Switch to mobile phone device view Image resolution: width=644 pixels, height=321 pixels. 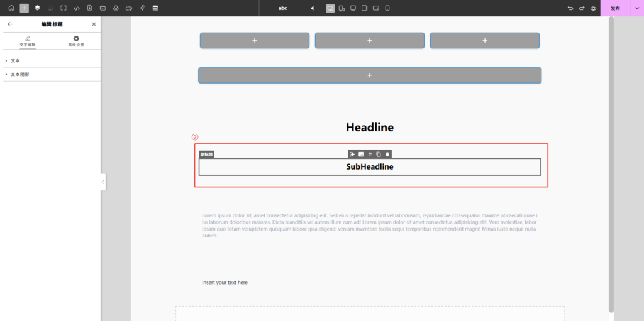(x=387, y=8)
